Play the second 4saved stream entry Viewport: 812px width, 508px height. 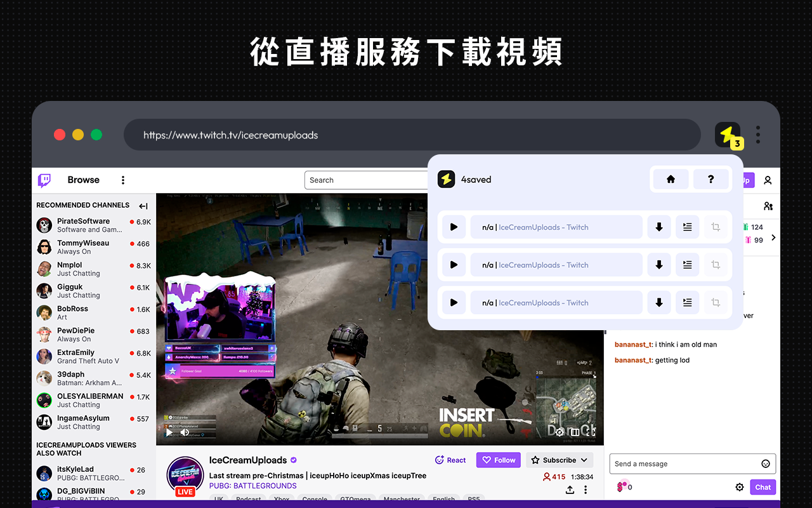(454, 265)
